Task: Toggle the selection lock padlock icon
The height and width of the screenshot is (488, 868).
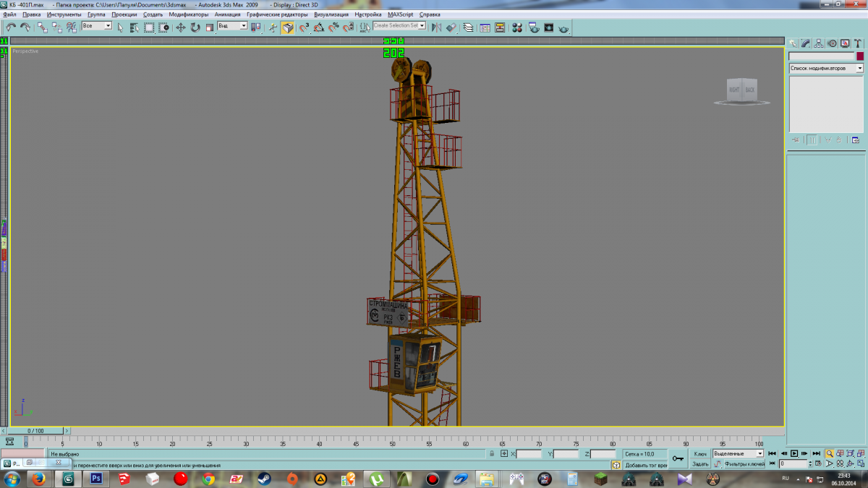Action: pos(492,453)
